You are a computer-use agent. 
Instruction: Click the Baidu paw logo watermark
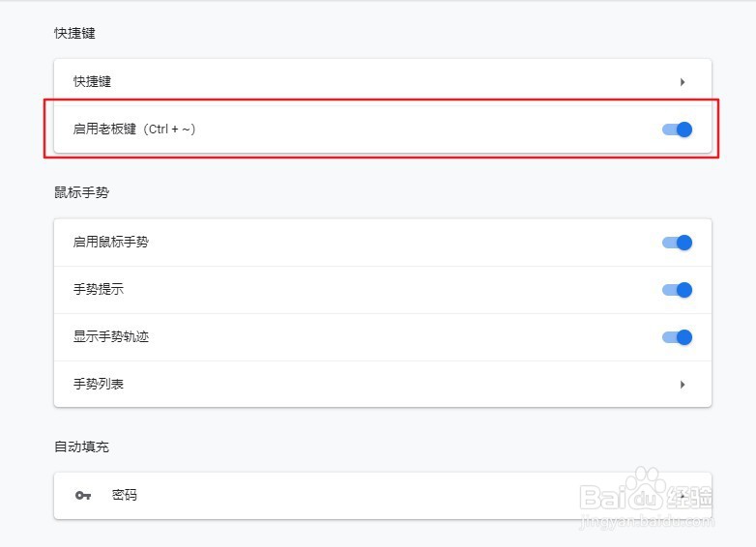pos(638,488)
